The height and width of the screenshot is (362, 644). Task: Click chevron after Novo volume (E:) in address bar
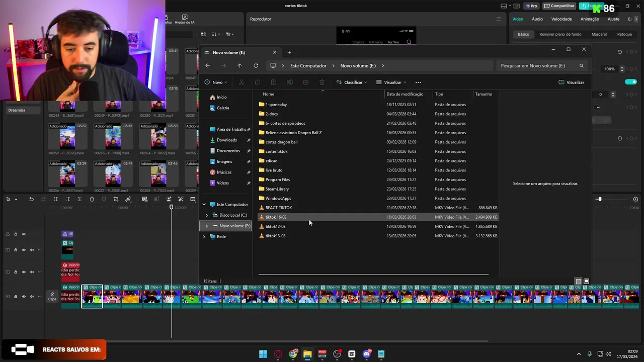(383, 65)
